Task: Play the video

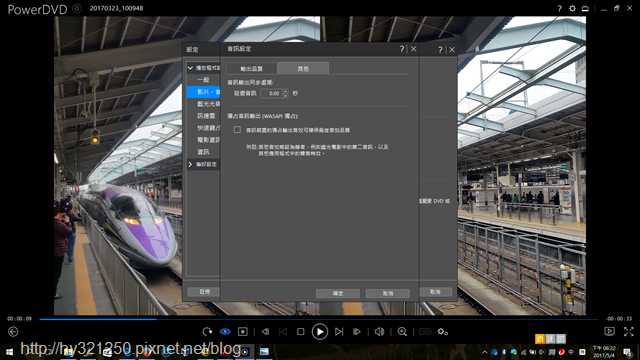Action: coord(320,331)
